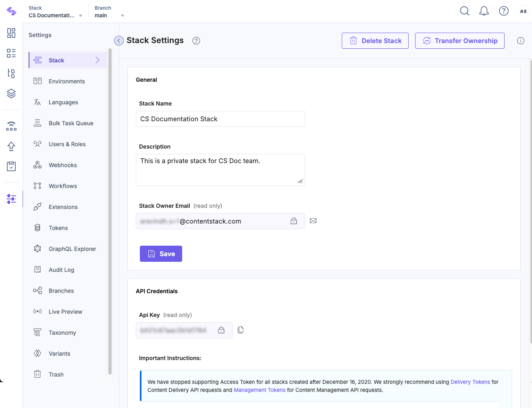
Task: Open the Dashboard icon in left rail
Action: pos(11,33)
